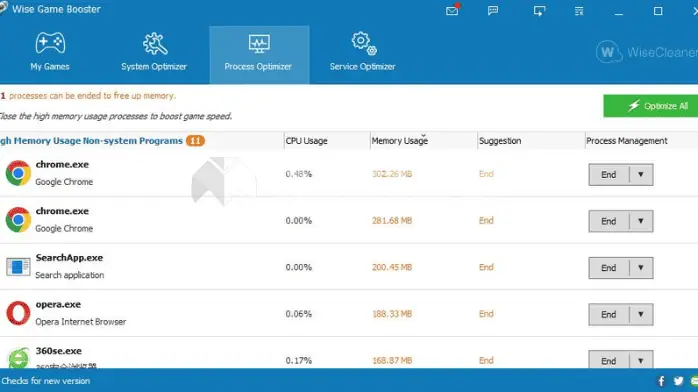Screen dimensions: 698x392
Task: Open the Twitter icon in status bar
Action: coord(678,381)
